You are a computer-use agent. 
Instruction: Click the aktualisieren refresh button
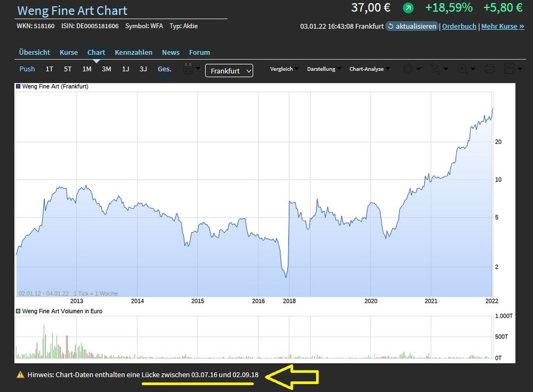[x=412, y=26]
